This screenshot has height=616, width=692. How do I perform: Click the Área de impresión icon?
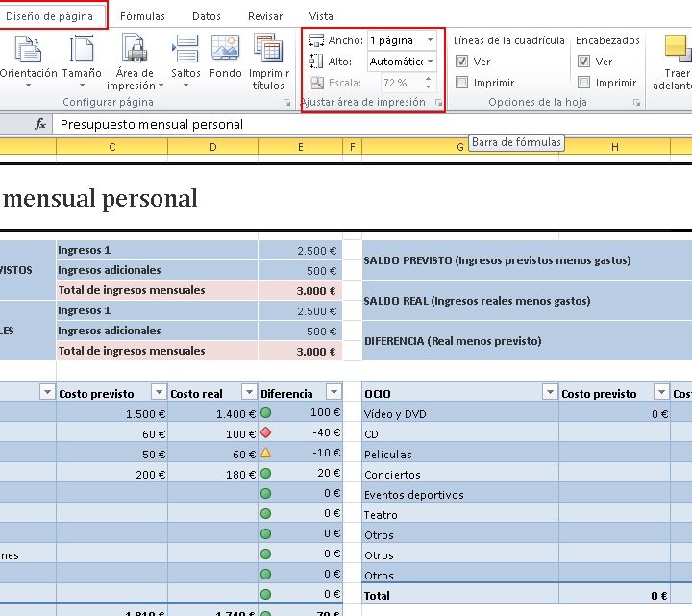(x=135, y=50)
